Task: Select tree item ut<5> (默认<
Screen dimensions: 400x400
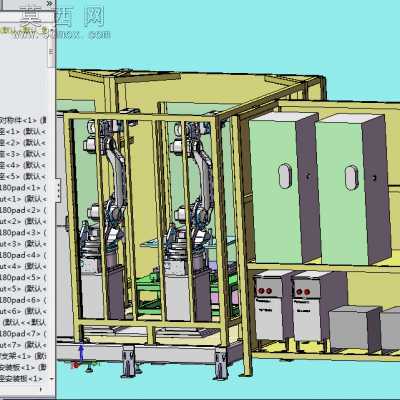Action: [x=23, y=289]
